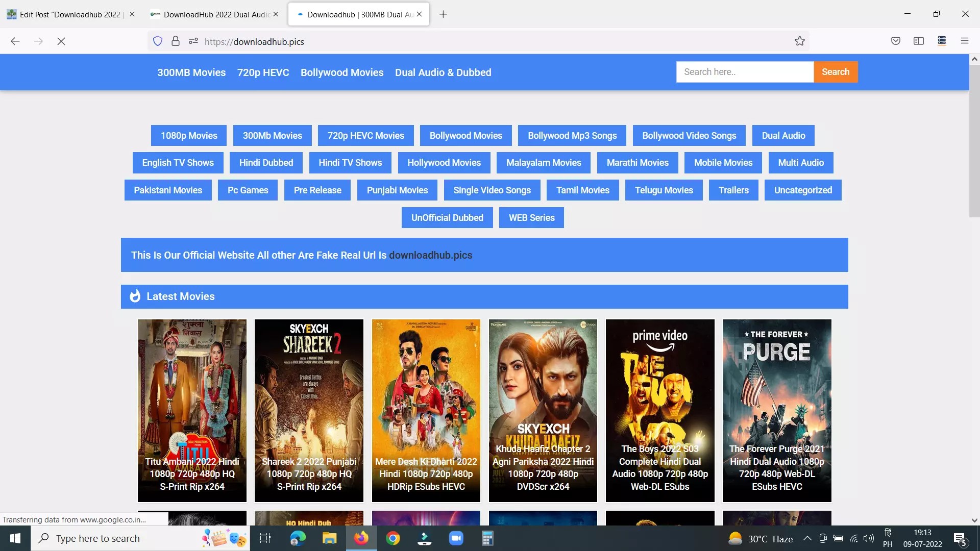Open the Titu Ambani 2022 movie poster

pos(192,411)
